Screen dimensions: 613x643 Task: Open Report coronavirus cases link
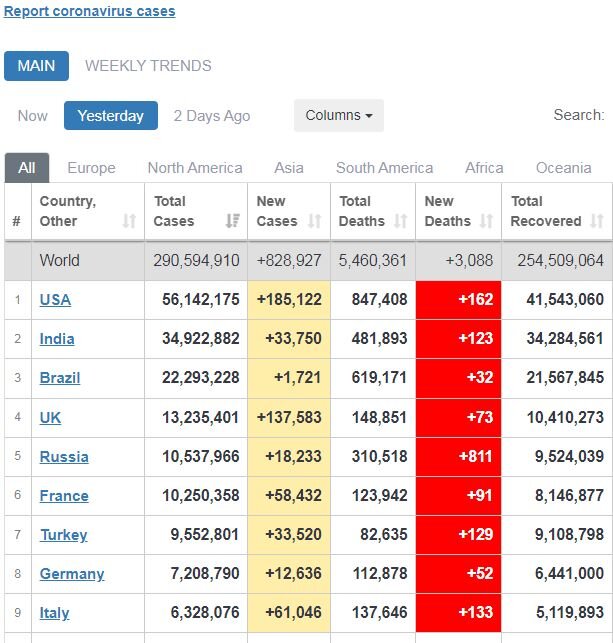tap(90, 12)
